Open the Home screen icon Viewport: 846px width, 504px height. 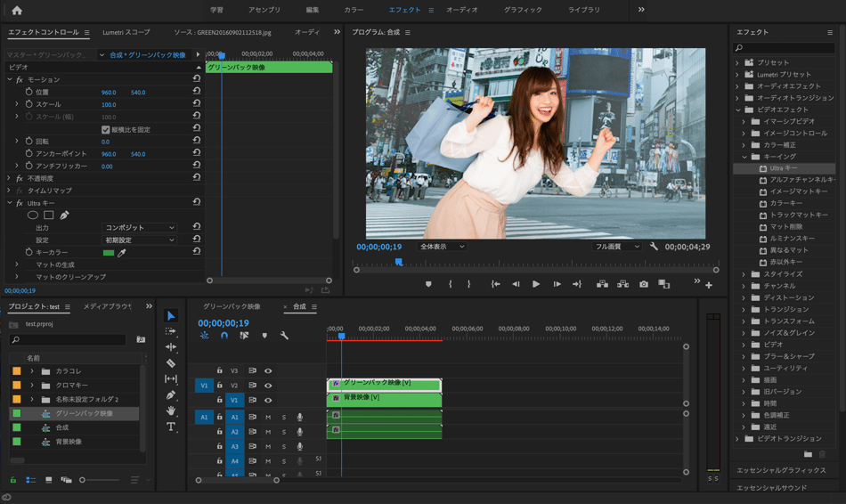16,10
